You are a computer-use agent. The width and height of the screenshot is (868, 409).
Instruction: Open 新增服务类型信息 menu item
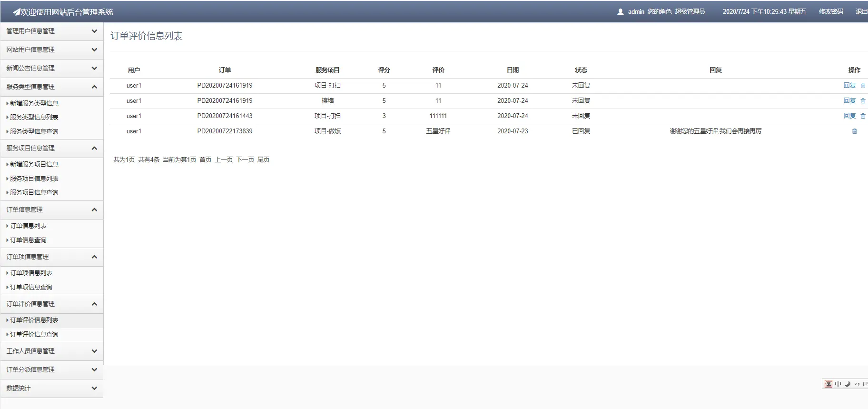[x=34, y=103]
